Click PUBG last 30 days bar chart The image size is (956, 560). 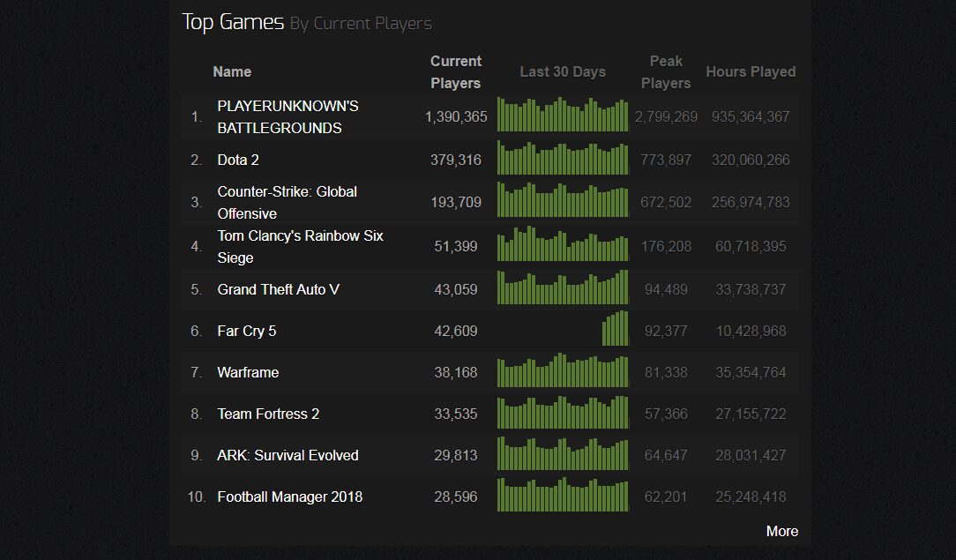[563, 115]
